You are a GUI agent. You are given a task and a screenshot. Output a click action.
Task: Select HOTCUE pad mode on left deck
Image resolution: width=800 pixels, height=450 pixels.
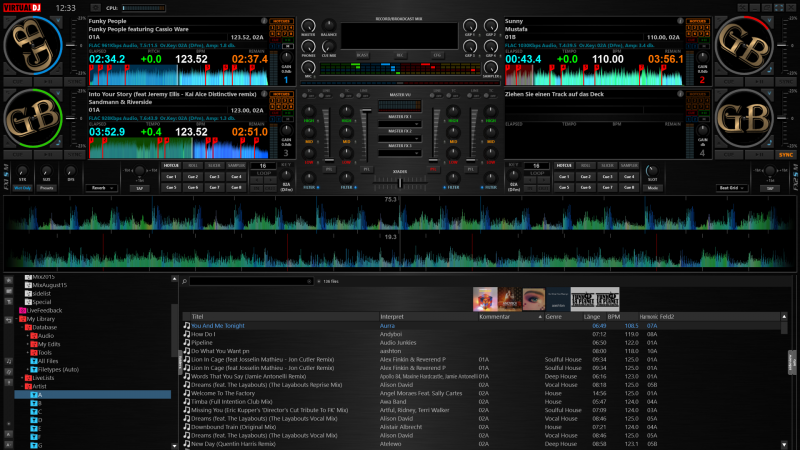click(x=171, y=165)
